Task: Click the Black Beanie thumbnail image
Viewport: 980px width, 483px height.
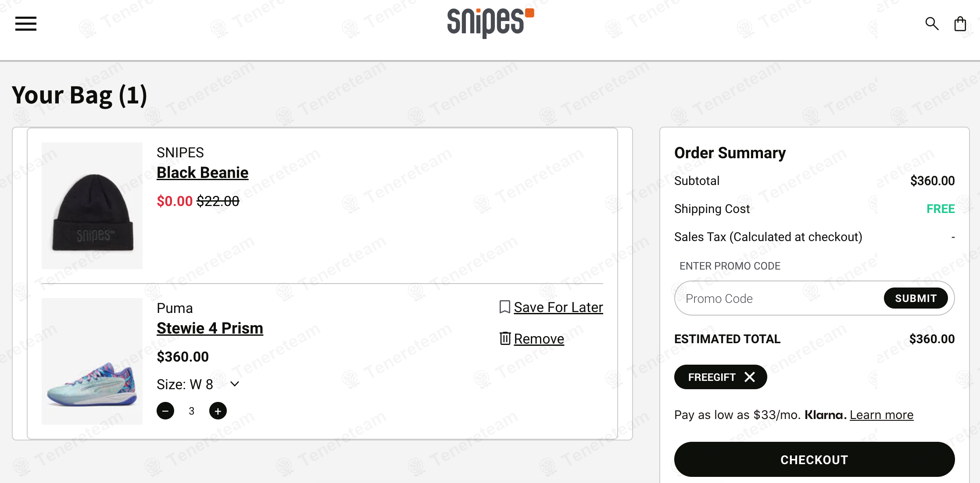Action: [x=92, y=206]
